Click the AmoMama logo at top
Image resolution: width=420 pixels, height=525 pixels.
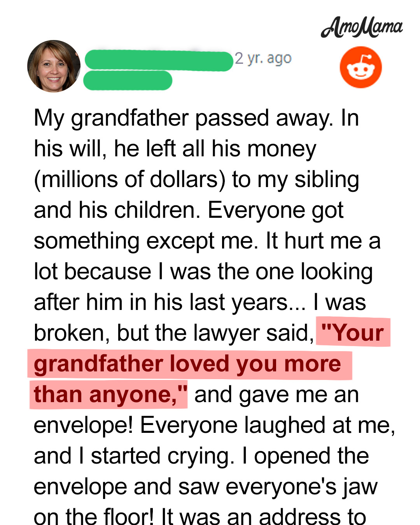point(362,27)
